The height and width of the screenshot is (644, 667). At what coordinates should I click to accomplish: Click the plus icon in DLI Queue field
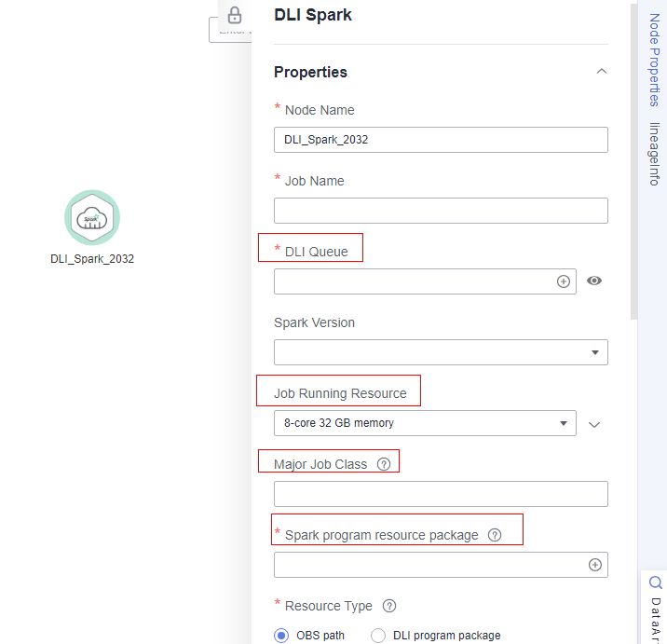point(563,281)
